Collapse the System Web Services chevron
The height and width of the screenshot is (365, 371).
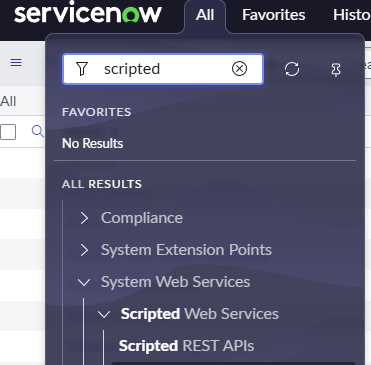[x=84, y=282]
